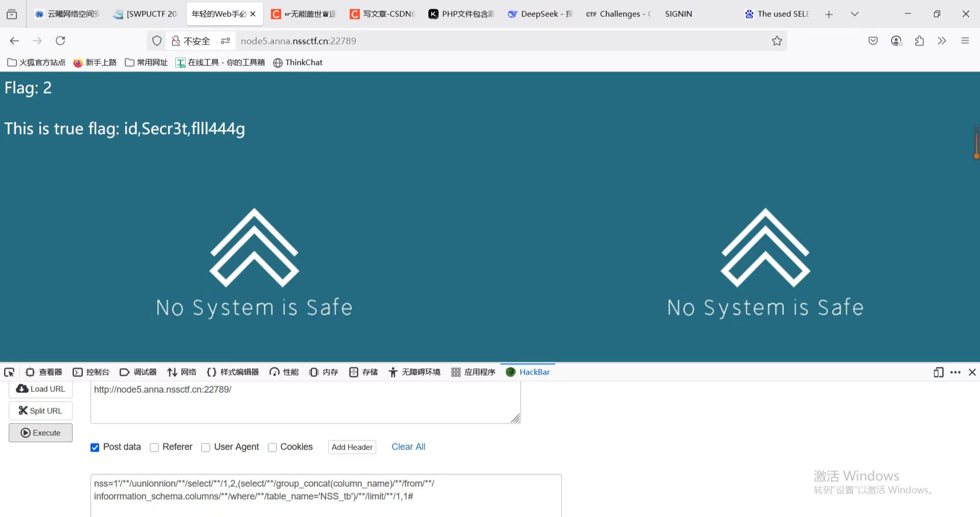This screenshot has height=517, width=980.
Task: Open the 应用程序 application panel
Action: [x=473, y=372]
